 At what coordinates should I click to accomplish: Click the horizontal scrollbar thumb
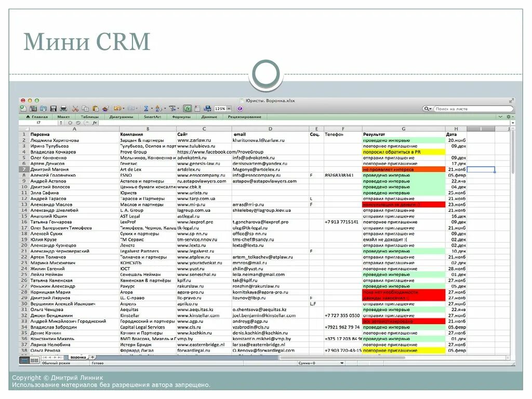(343, 357)
